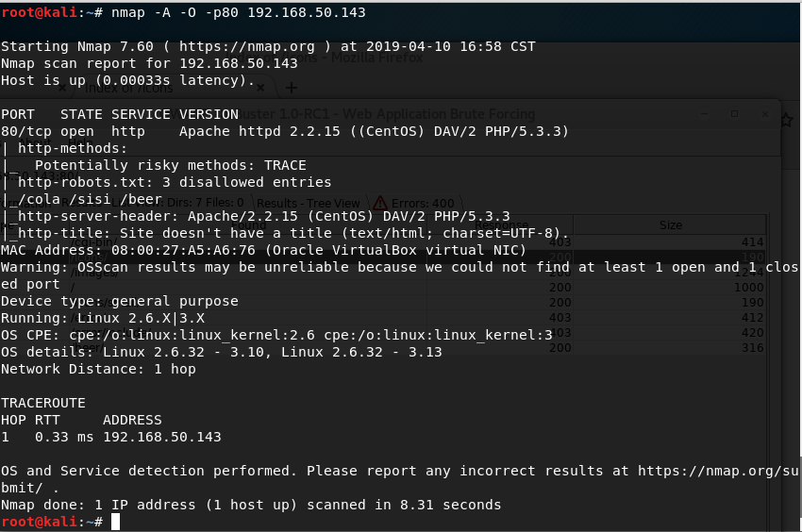Viewport: 802px width, 532px height.
Task: Close the first Firefox tab with its x
Action: 62,88
